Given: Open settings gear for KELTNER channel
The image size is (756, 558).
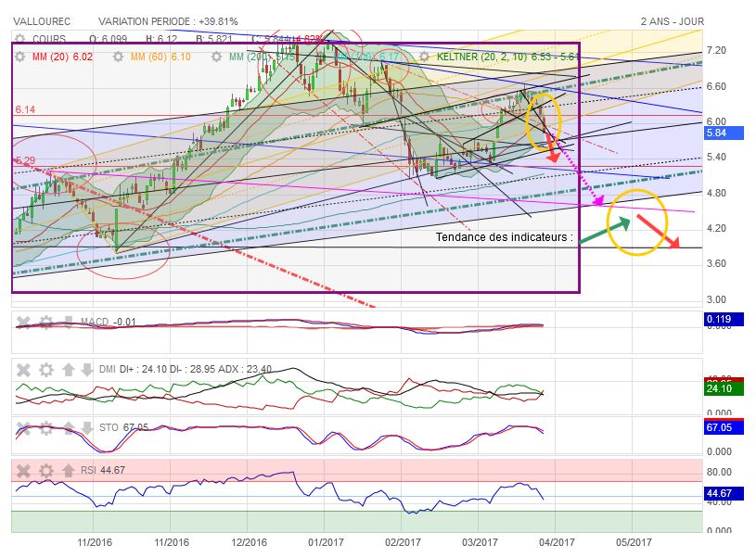Looking at the screenshot, I should click(x=424, y=57).
